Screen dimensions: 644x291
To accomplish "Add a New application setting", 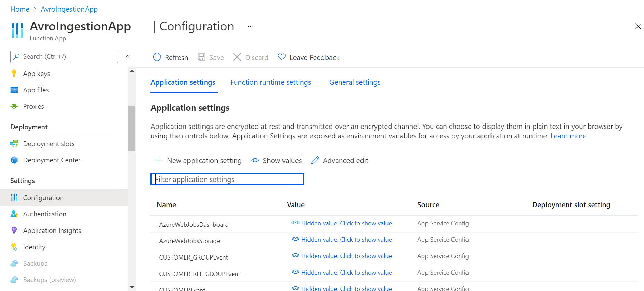I will click(198, 160).
